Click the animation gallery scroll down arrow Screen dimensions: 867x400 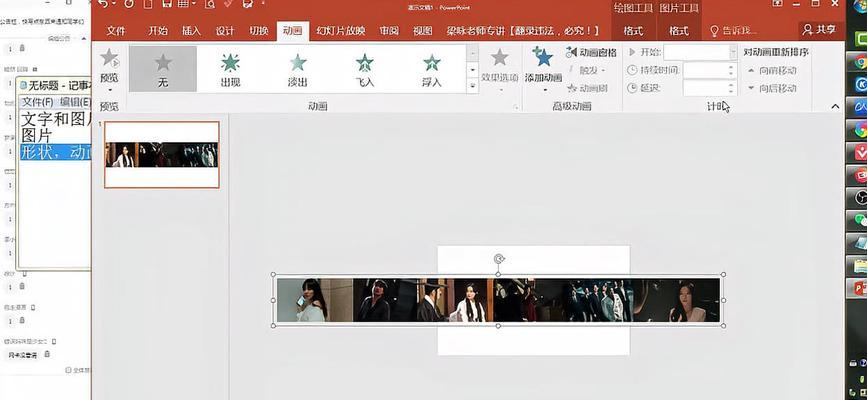point(473,70)
